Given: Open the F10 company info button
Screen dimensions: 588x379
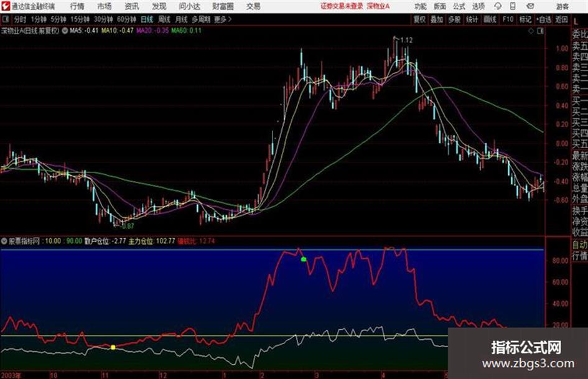Looking at the screenshot, I should (508, 19).
